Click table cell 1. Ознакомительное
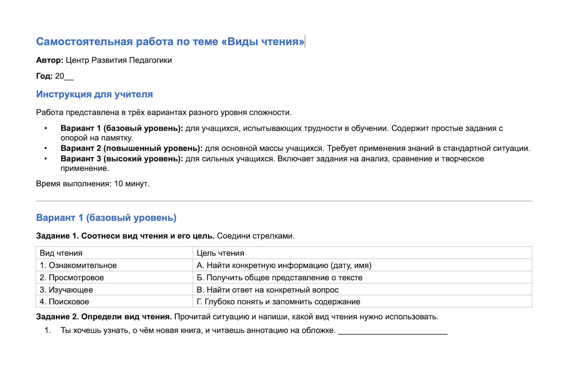This screenshot has width=568, height=392. [x=115, y=265]
